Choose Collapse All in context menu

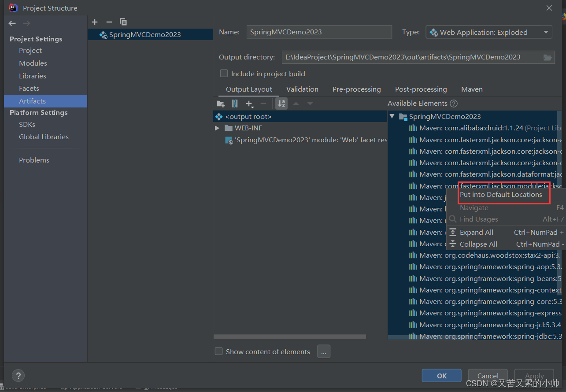[x=505, y=244]
